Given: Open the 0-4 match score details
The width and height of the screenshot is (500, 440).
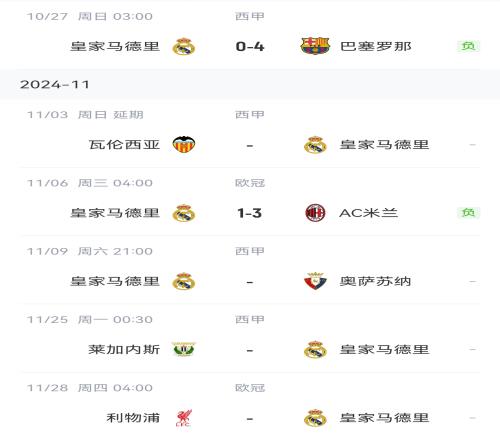Looking at the screenshot, I should (250, 46).
